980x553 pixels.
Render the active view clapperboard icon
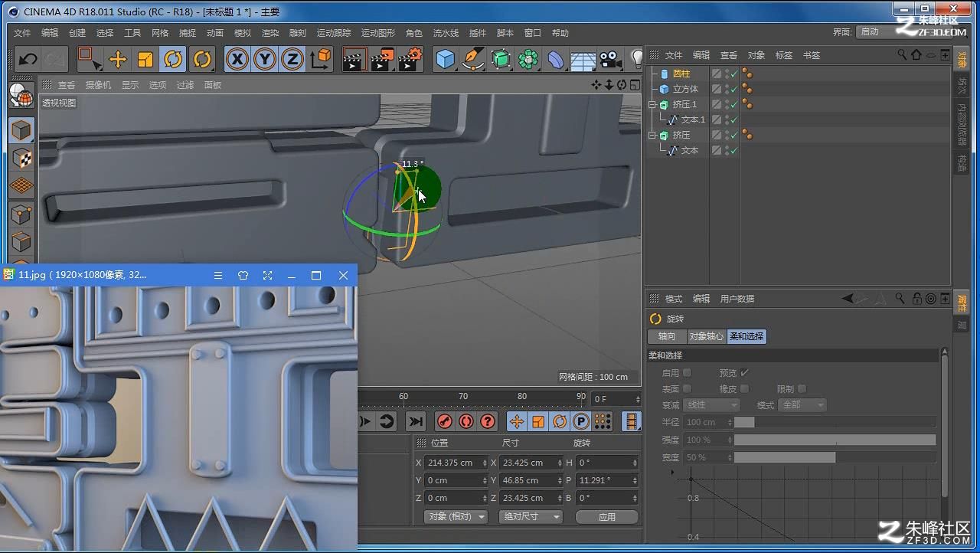[354, 59]
